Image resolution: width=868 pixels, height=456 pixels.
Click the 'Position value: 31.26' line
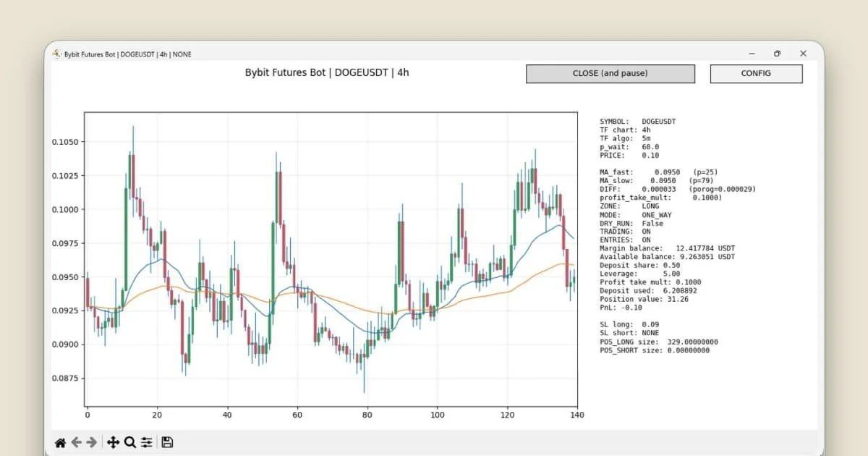[644, 299]
